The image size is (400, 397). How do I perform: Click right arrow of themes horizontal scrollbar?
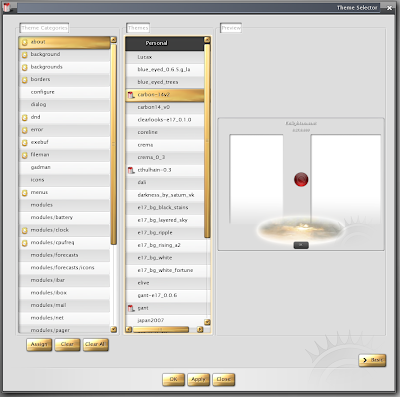pyautogui.click(x=200, y=330)
